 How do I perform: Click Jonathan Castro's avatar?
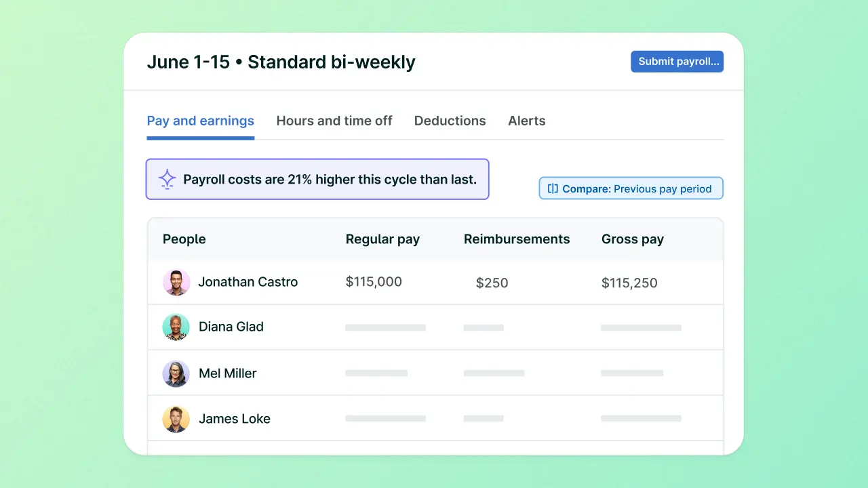coord(176,282)
